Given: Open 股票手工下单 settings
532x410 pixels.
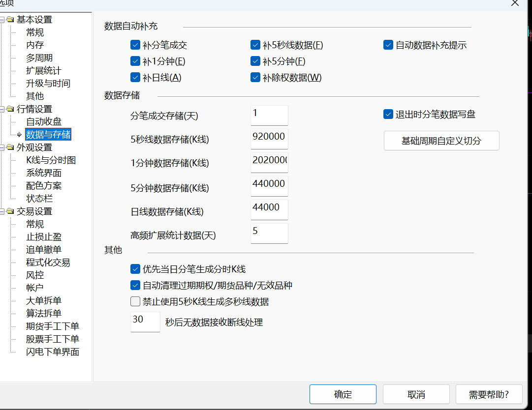Looking at the screenshot, I should coord(53,339).
